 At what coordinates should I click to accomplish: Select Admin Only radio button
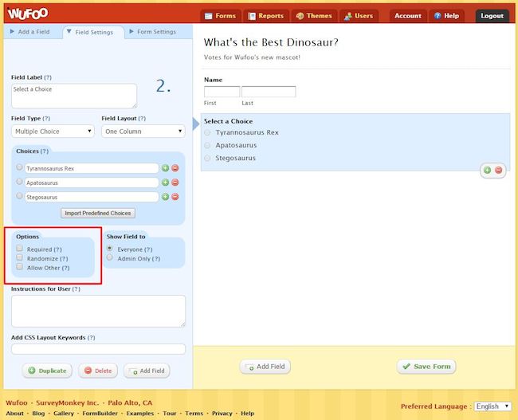[110, 257]
